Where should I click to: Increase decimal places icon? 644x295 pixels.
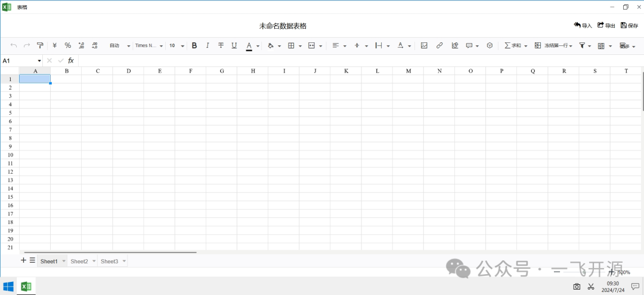[x=94, y=45]
